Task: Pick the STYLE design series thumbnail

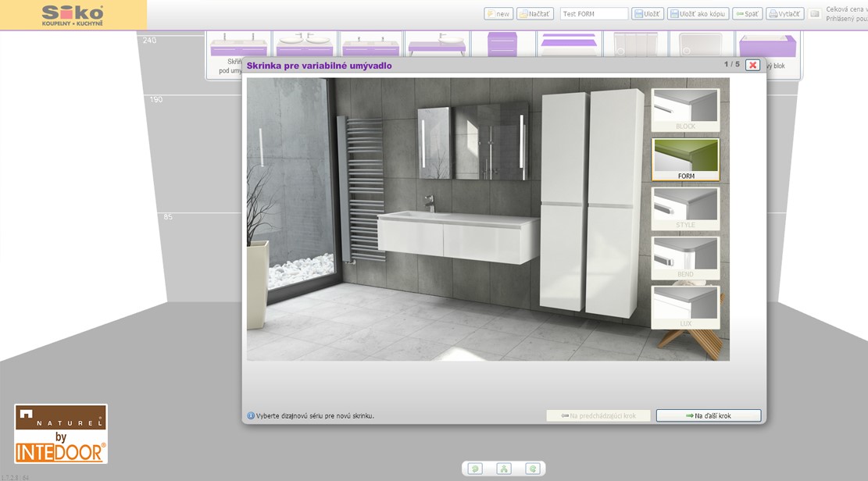Action: tap(685, 208)
